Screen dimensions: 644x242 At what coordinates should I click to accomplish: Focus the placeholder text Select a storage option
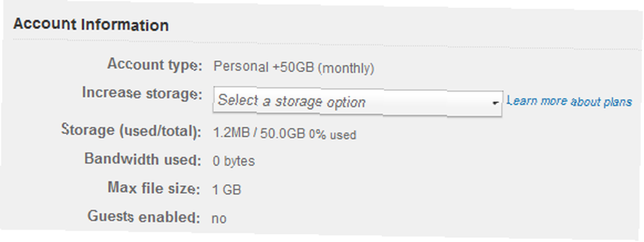[291, 101]
